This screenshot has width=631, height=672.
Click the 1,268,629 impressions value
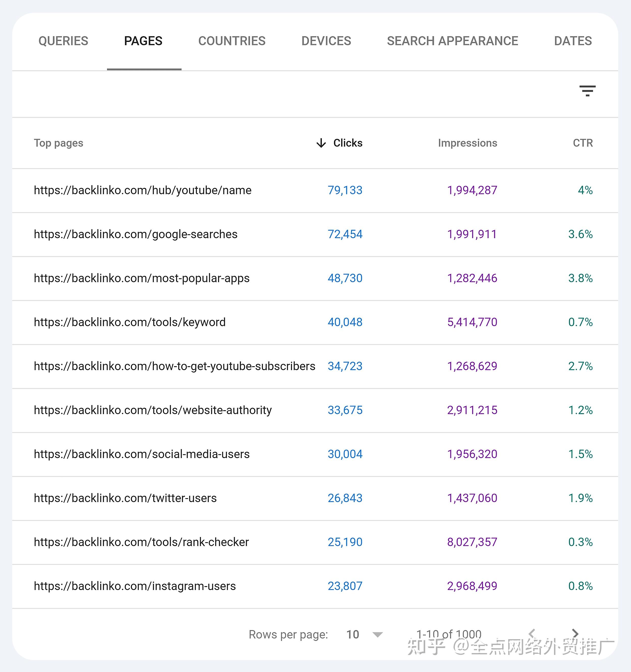click(x=472, y=366)
